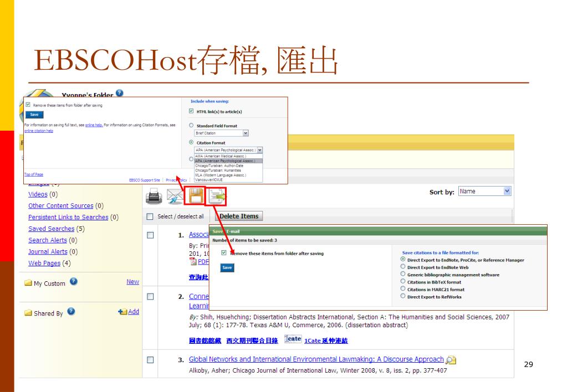Select Standard Field Format radio button
Viewport: 567px width, 392px height.
191,125
